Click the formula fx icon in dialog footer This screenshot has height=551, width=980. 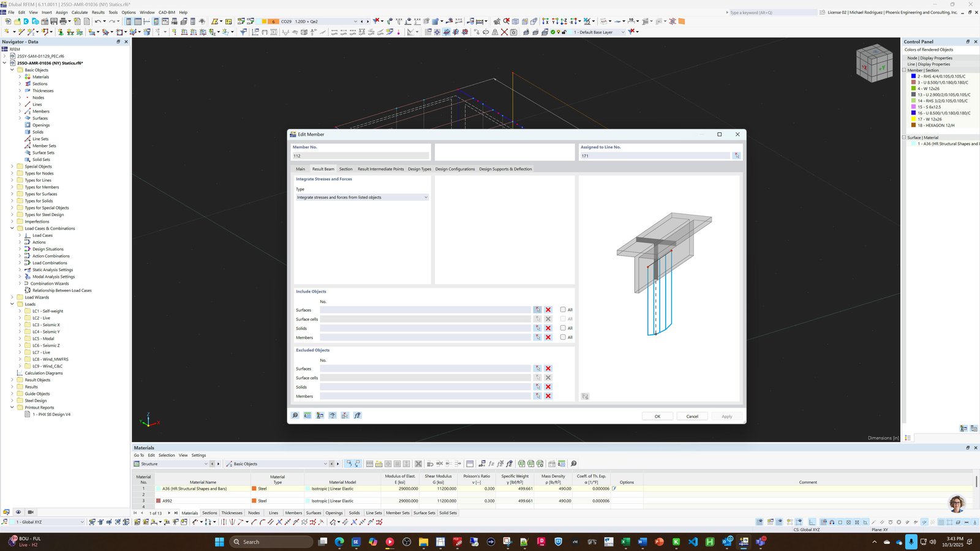[x=358, y=415]
